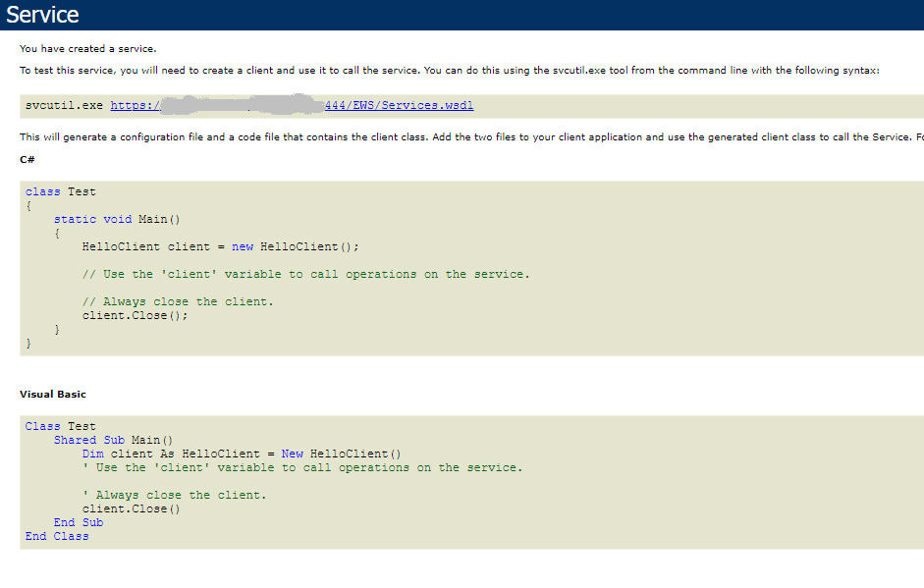Click the VB "' Always close the client." comment

pos(174,495)
